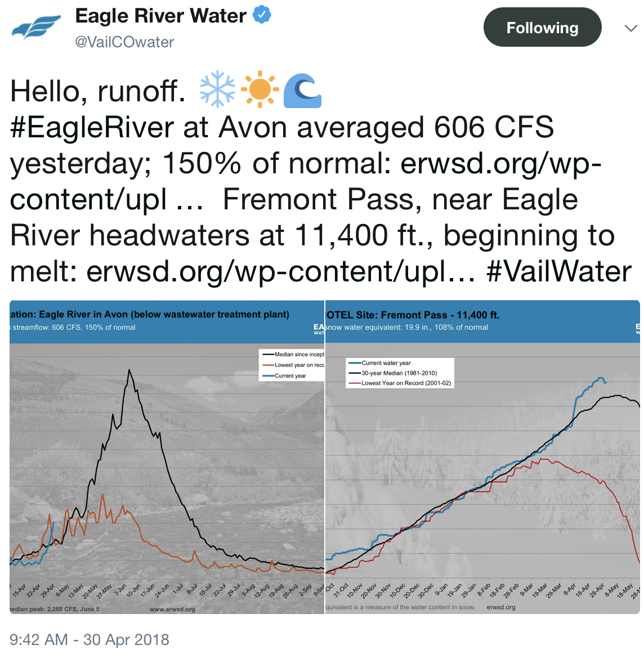The image size is (644, 663).
Task: Toggle the Following button to unfollow
Action: (x=542, y=27)
